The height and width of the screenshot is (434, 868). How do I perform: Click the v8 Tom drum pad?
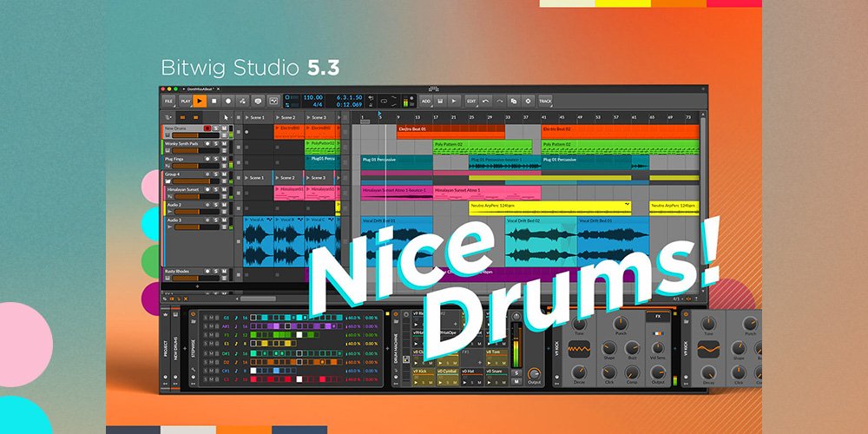(496, 358)
